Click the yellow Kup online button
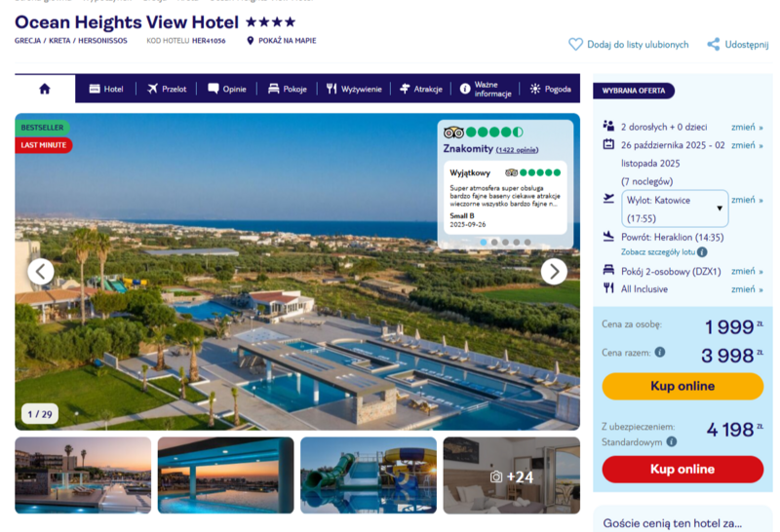The width and height of the screenshot is (780, 532). tap(682, 386)
